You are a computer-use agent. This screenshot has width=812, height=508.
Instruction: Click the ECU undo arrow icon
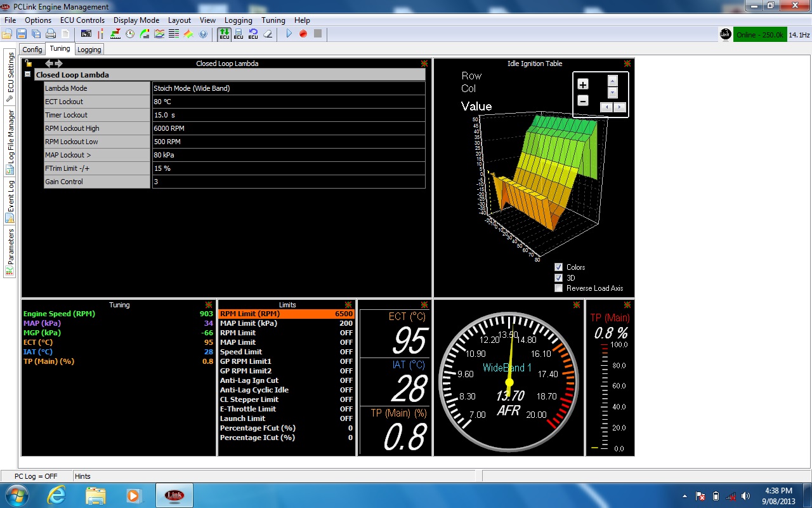click(253, 34)
